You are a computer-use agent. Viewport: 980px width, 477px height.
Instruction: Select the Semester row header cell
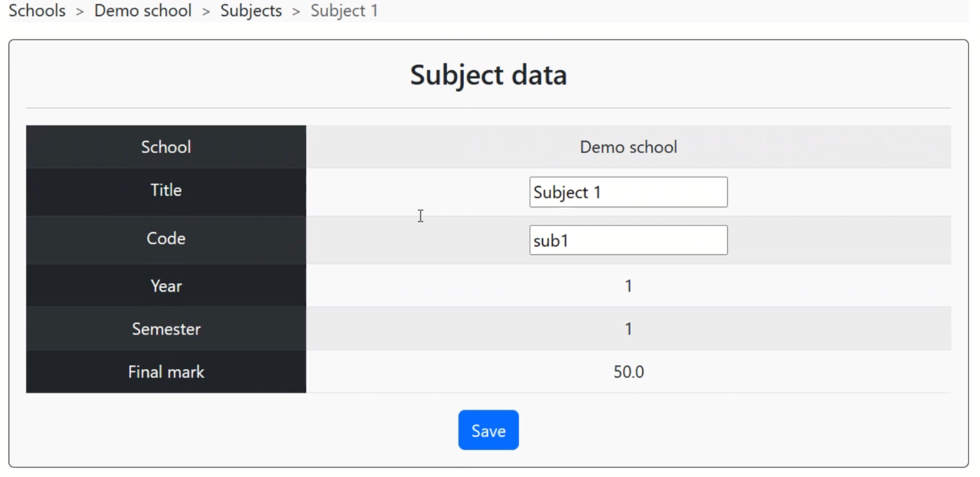(166, 329)
